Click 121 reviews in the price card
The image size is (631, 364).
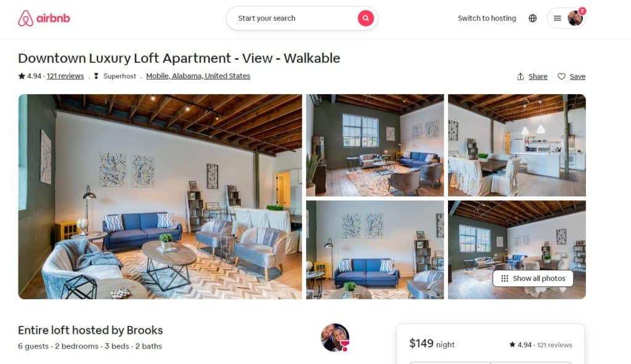click(x=555, y=345)
